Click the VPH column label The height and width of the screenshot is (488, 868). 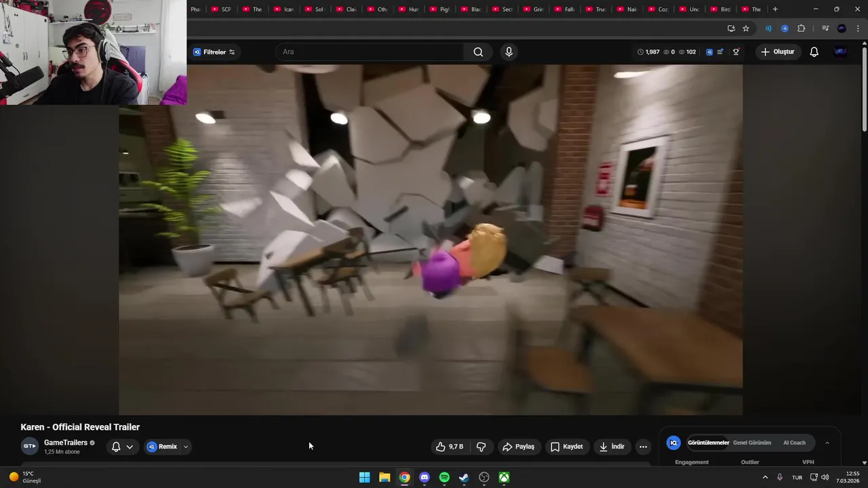(808, 462)
